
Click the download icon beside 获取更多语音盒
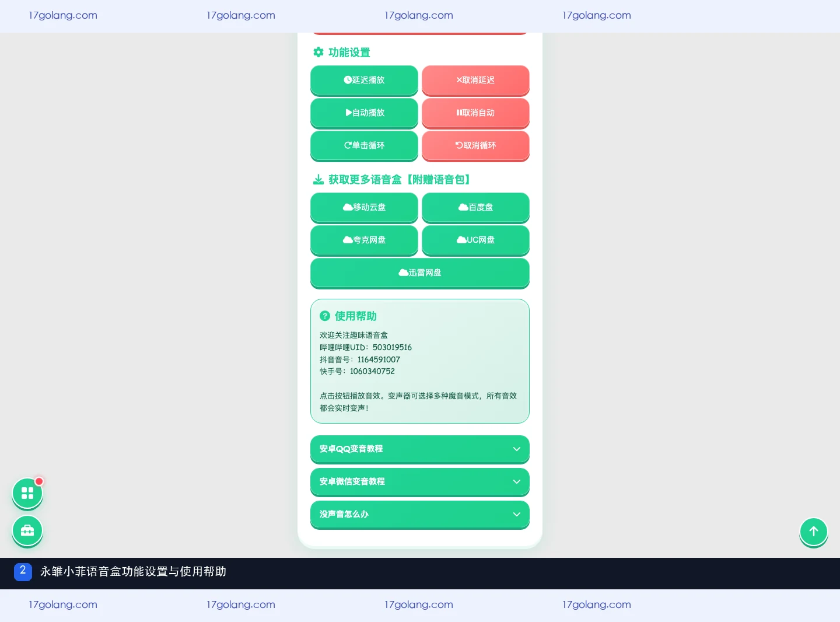coord(318,179)
